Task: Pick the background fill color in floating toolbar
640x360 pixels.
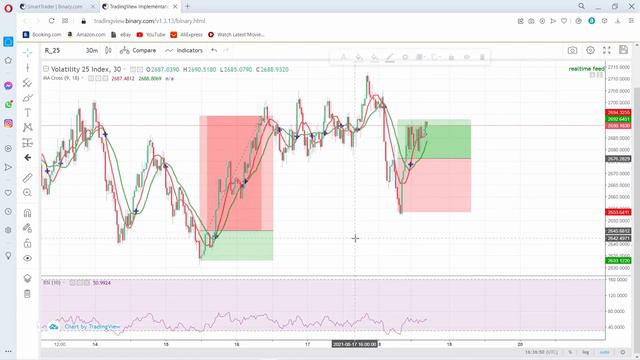Action: point(359,58)
